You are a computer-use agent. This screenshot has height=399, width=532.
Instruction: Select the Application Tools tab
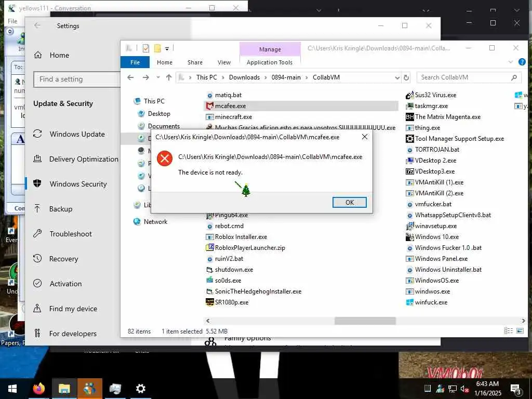click(x=270, y=62)
